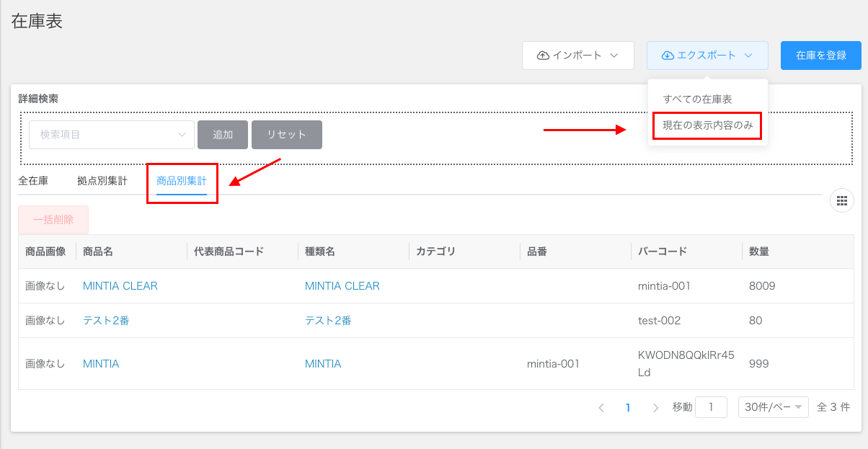Image resolution: width=868 pixels, height=449 pixels.
Task: Go to the previous page arrow
Action: click(601, 408)
